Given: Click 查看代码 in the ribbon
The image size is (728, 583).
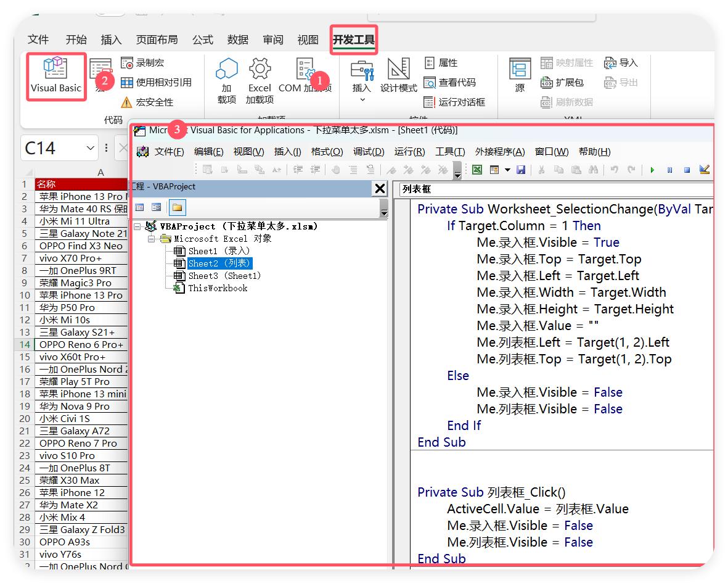Looking at the screenshot, I should [x=450, y=83].
